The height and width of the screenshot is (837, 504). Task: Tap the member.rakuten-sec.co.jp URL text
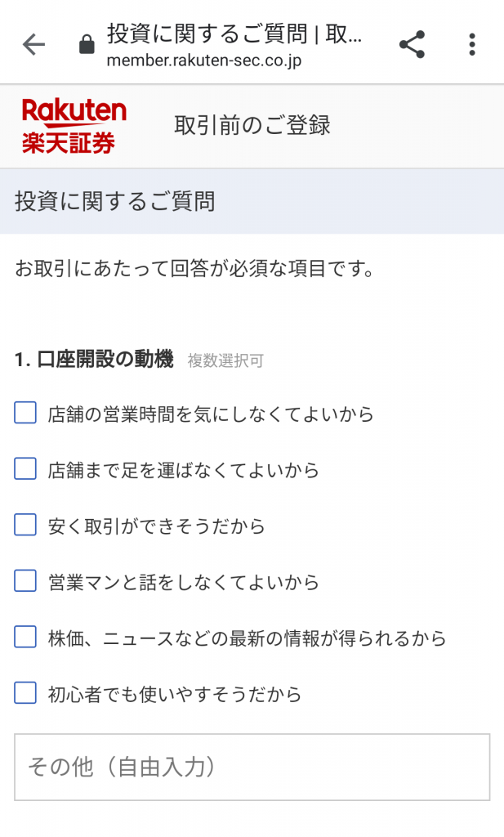point(203,60)
